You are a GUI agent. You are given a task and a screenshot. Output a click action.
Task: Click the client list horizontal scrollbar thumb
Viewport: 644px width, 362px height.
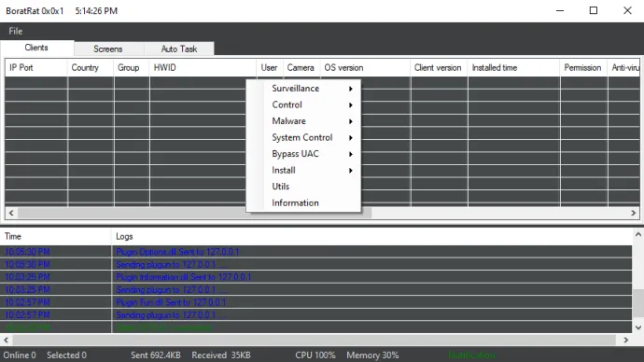coord(194,213)
